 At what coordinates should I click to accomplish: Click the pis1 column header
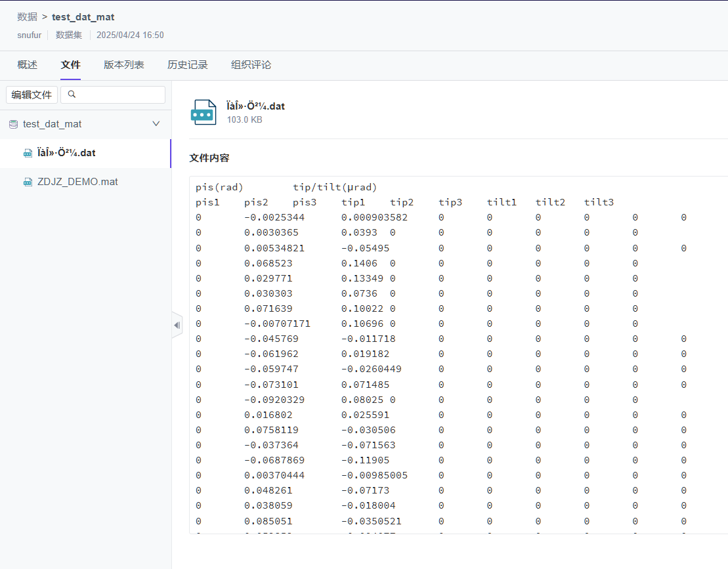coord(207,202)
